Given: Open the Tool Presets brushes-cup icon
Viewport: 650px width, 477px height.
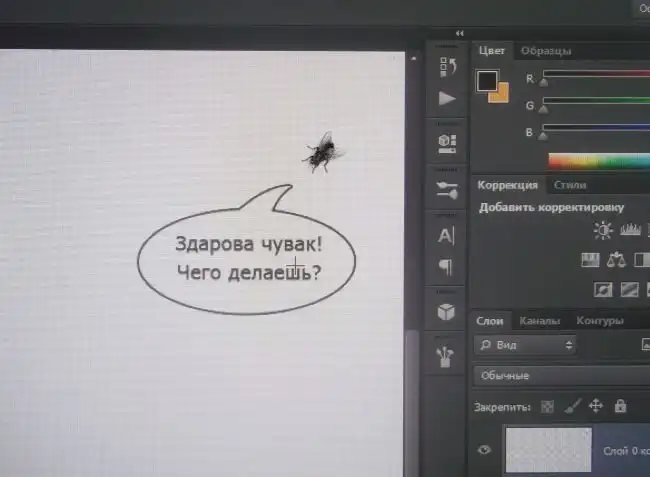Looking at the screenshot, I should pyautogui.click(x=447, y=354).
